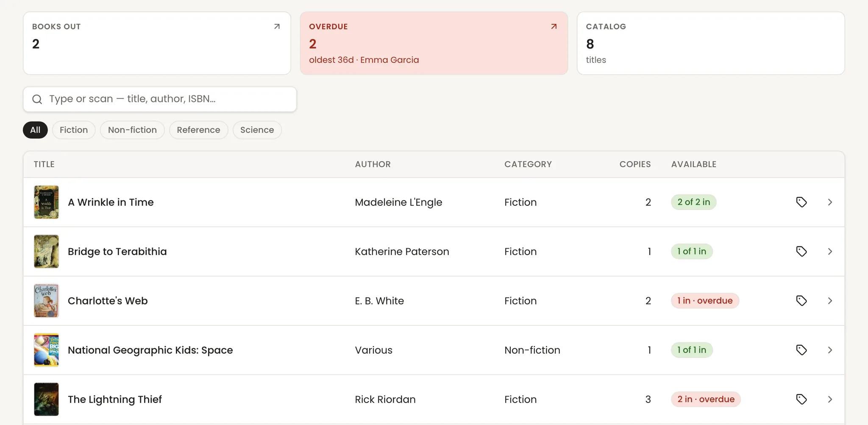The height and width of the screenshot is (425, 868).
Task: Click tag icon for National Geographic Kids: Space
Action: pos(801,350)
